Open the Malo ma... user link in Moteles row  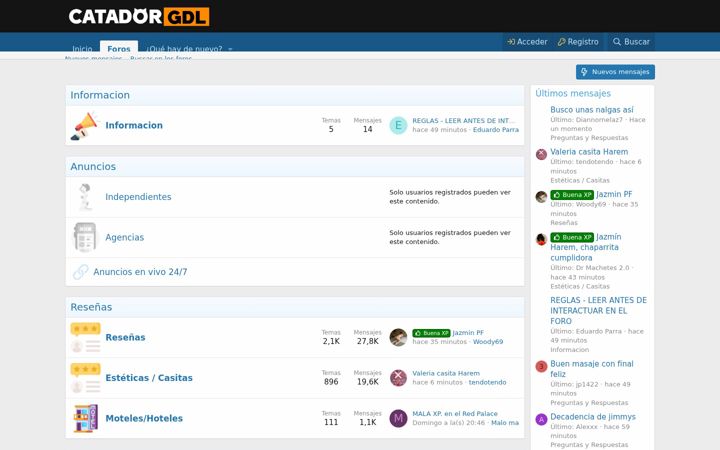[x=505, y=423]
